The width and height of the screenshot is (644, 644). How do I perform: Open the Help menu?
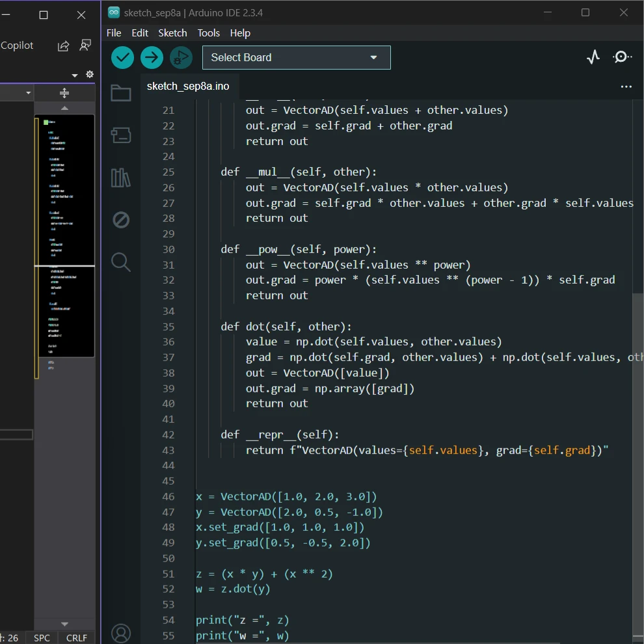tap(240, 33)
